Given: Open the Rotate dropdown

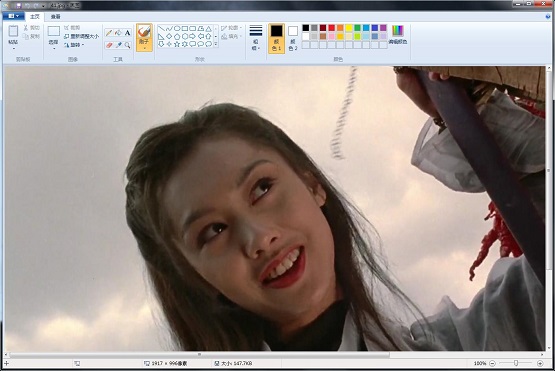Looking at the screenshot, I should [x=74, y=45].
